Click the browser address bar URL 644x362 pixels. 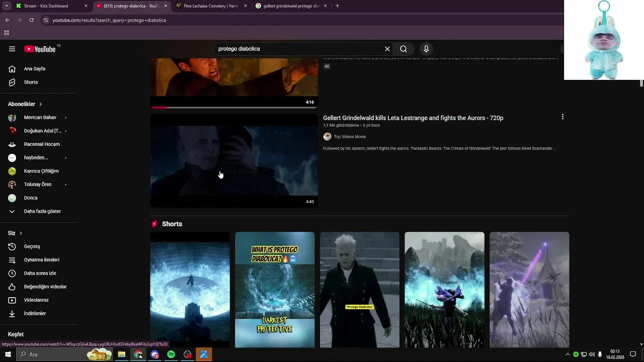click(x=109, y=20)
